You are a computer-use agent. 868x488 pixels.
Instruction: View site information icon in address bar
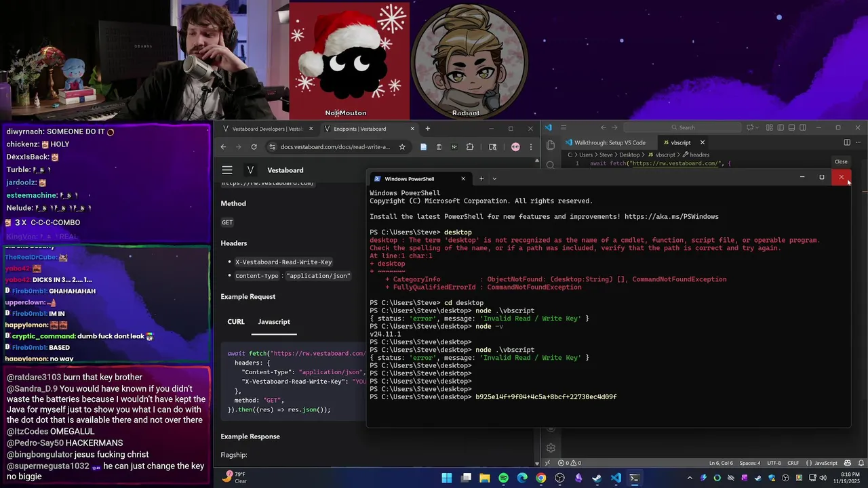click(x=272, y=146)
